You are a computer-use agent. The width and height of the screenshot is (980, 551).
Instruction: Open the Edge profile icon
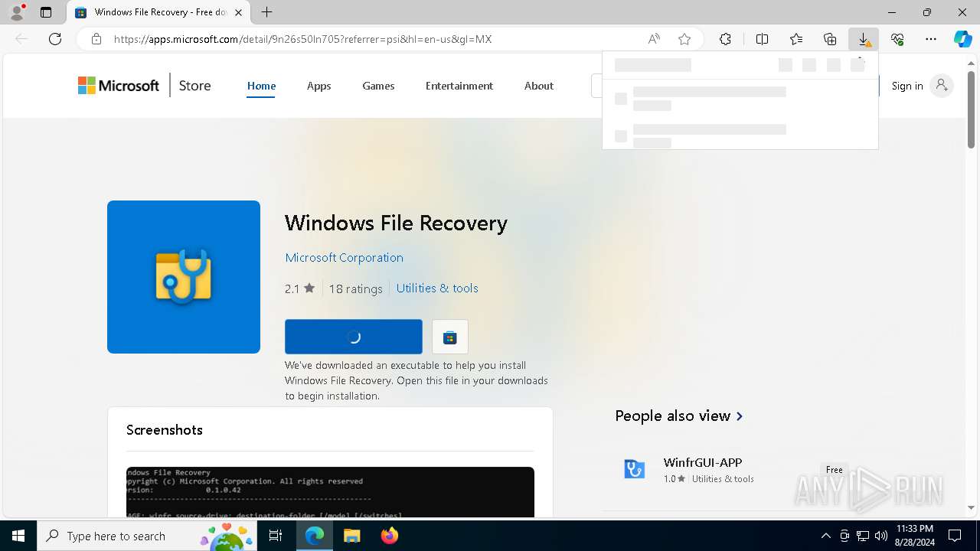click(17, 12)
